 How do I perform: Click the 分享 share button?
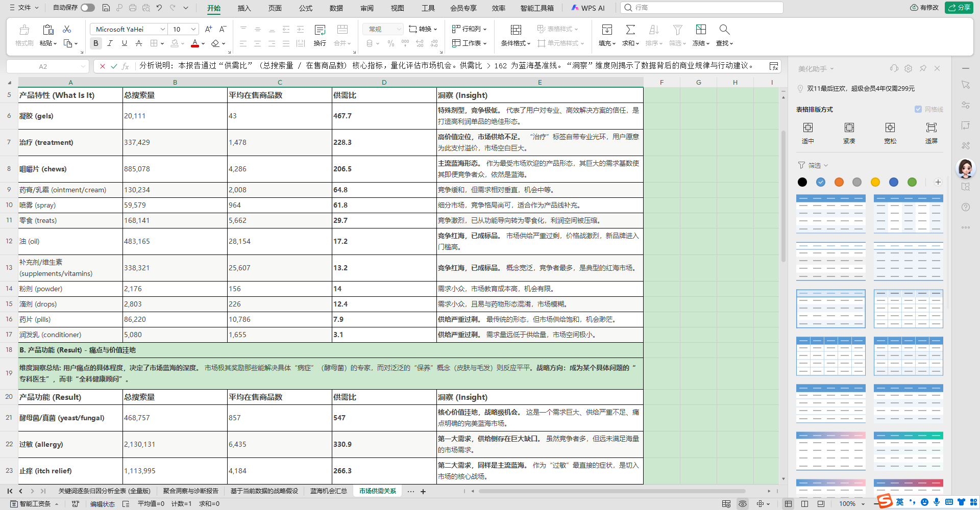pyautogui.click(x=959, y=8)
